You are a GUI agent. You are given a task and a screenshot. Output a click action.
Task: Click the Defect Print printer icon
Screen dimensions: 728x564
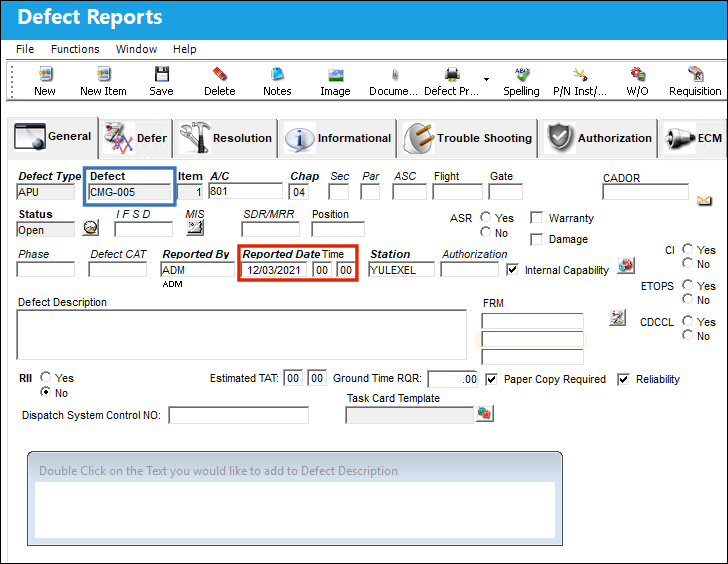(452, 74)
